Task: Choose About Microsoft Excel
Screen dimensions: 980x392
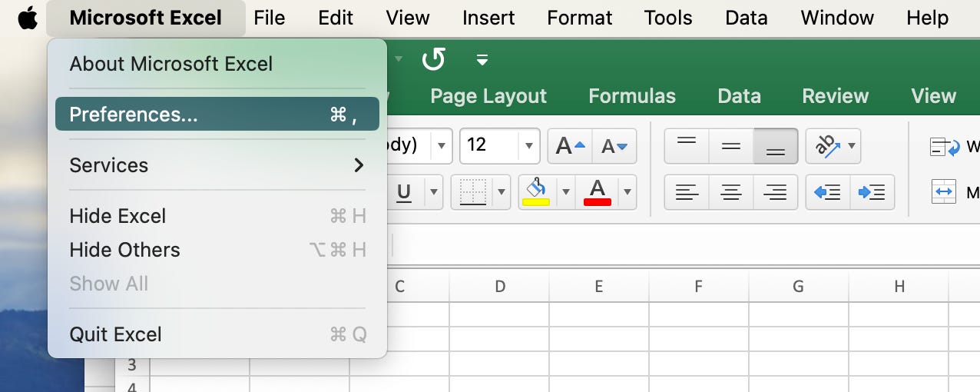Action: pos(217,64)
